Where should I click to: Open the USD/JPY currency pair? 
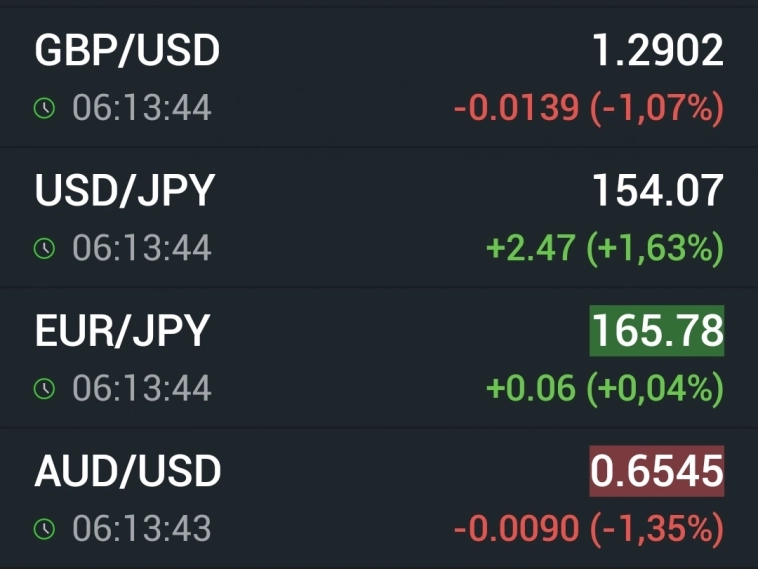click(125, 191)
